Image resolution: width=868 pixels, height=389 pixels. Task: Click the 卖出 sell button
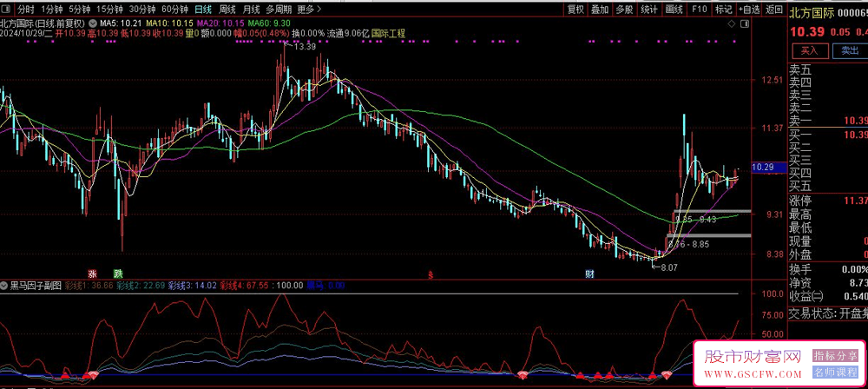846,51
